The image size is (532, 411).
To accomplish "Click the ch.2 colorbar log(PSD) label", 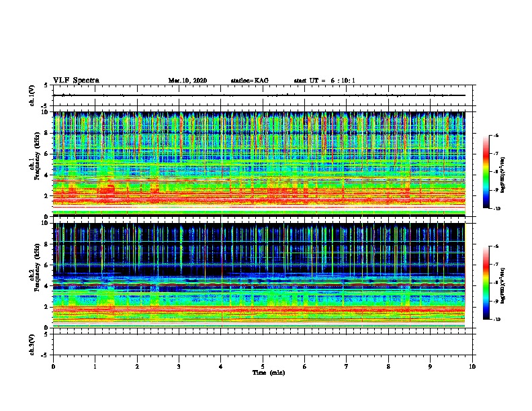I will pos(502,285).
